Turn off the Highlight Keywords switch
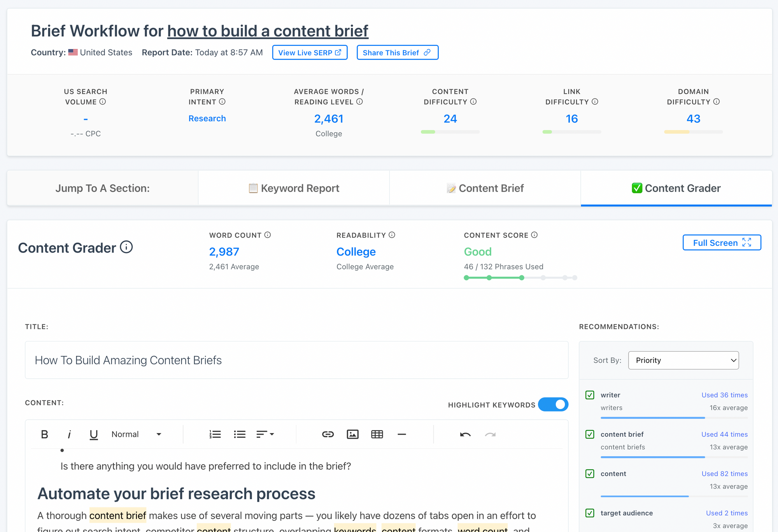The height and width of the screenshot is (532, 778). point(553,404)
